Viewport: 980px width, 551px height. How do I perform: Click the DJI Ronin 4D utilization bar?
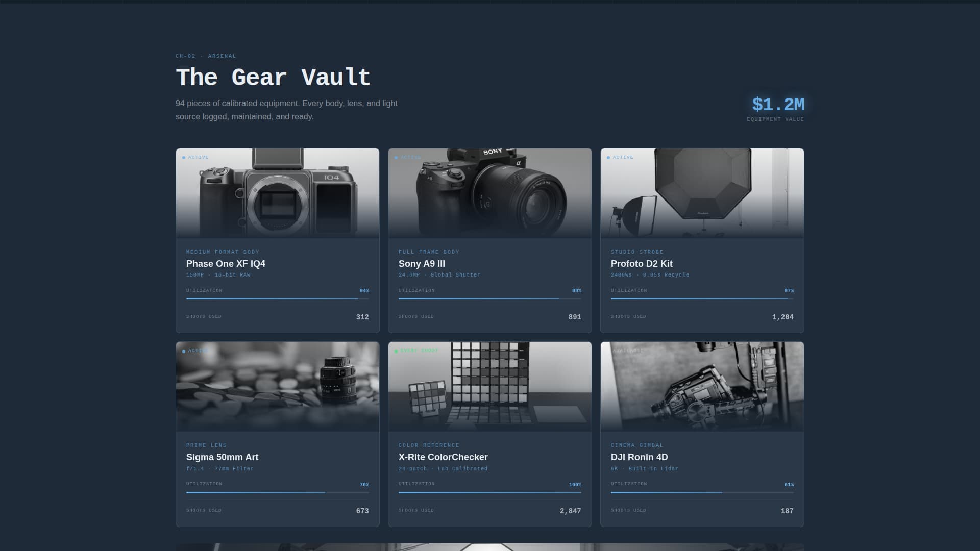click(x=702, y=492)
